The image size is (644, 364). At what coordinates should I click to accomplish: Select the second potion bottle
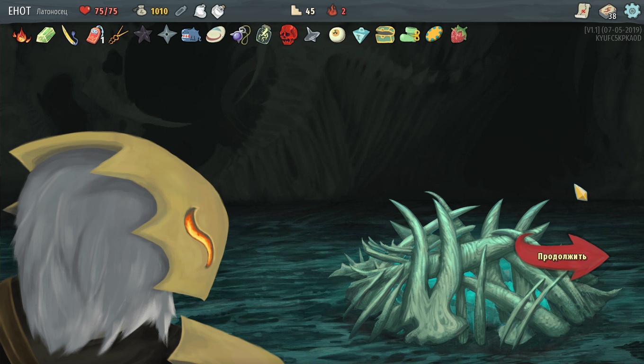[201, 11]
